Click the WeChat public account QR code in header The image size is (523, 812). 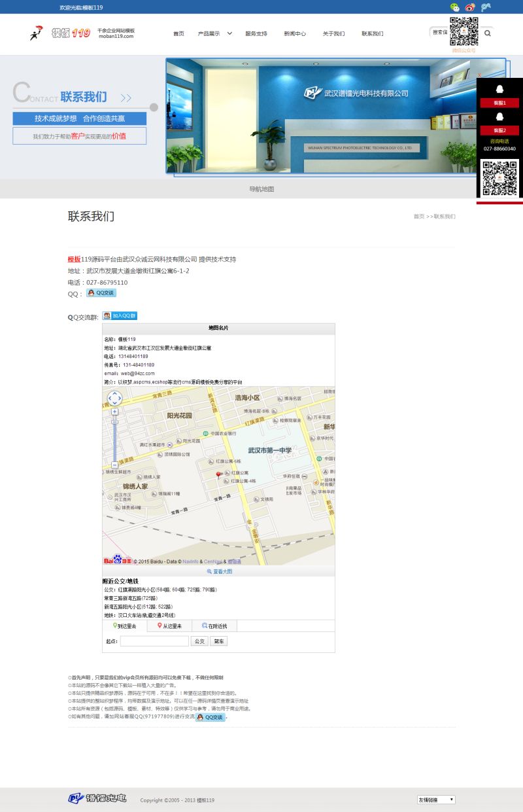(464, 31)
